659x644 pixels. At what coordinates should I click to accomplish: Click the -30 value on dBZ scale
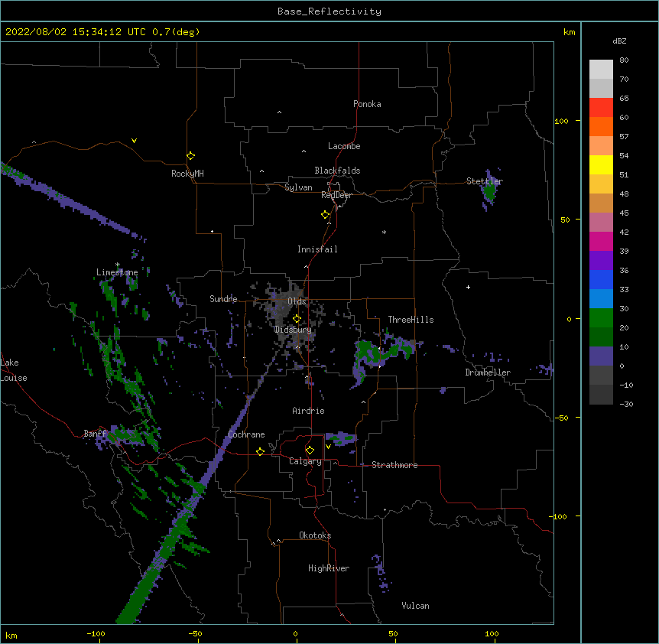click(x=626, y=404)
